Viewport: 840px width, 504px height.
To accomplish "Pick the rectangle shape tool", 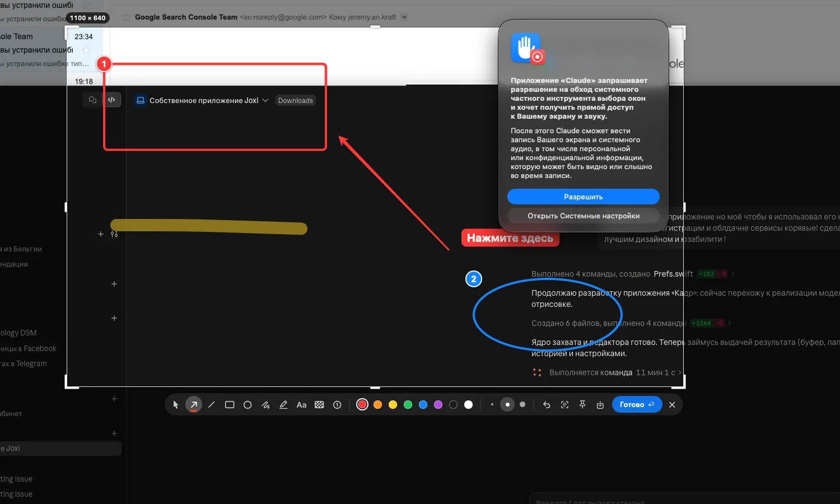I will (230, 405).
